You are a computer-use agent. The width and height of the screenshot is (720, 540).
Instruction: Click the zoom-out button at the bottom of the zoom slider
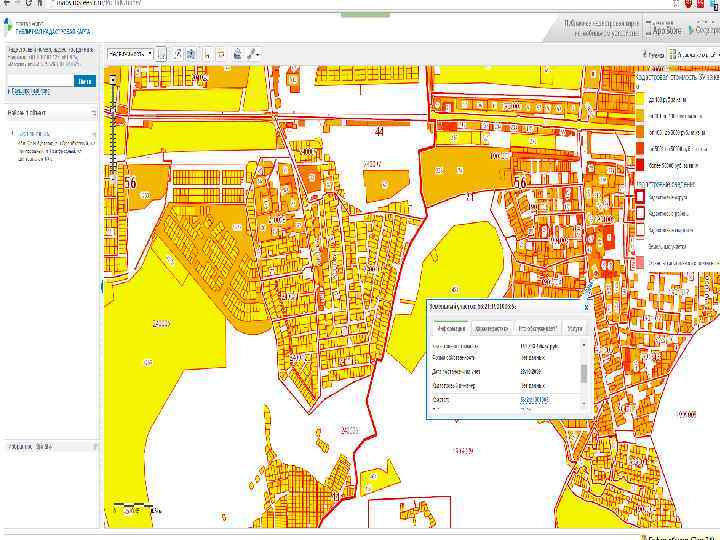point(112,179)
